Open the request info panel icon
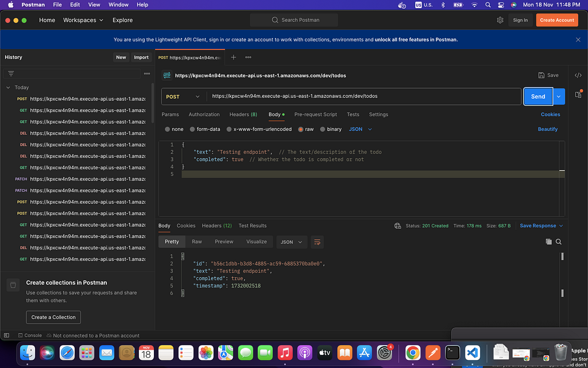The height and width of the screenshot is (368, 588). click(x=578, y=94)
